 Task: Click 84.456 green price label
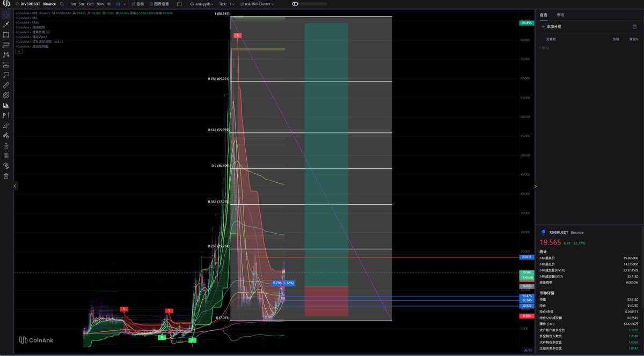[x=526, y=23]
